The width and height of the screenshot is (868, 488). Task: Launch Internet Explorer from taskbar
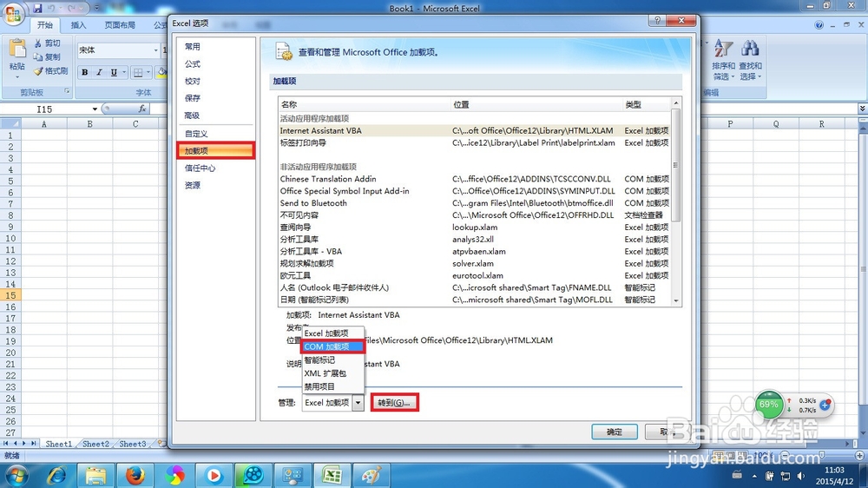click(x=56, y=475)
